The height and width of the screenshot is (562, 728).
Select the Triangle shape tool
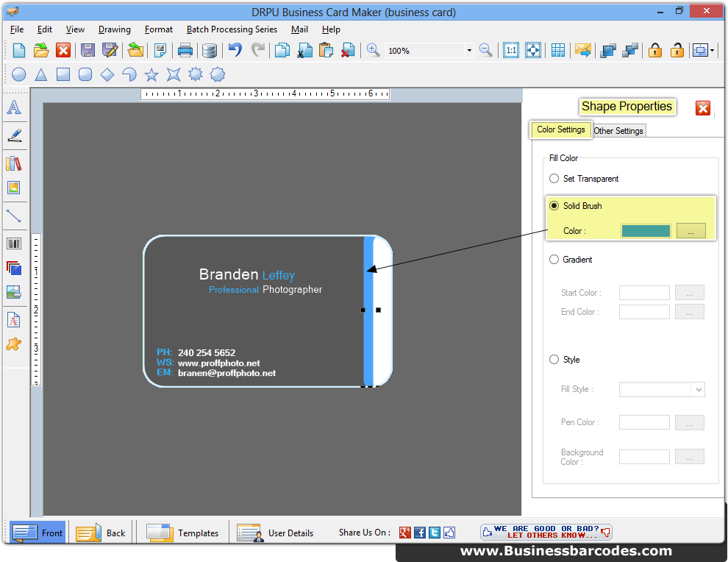pyautogui.click(x=41, y=74)
